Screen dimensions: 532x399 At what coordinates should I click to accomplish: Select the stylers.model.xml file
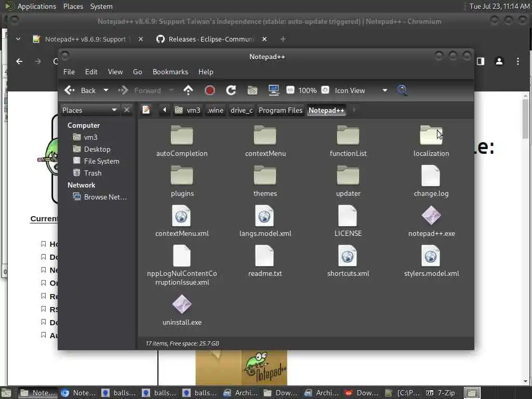pos(431,261)
